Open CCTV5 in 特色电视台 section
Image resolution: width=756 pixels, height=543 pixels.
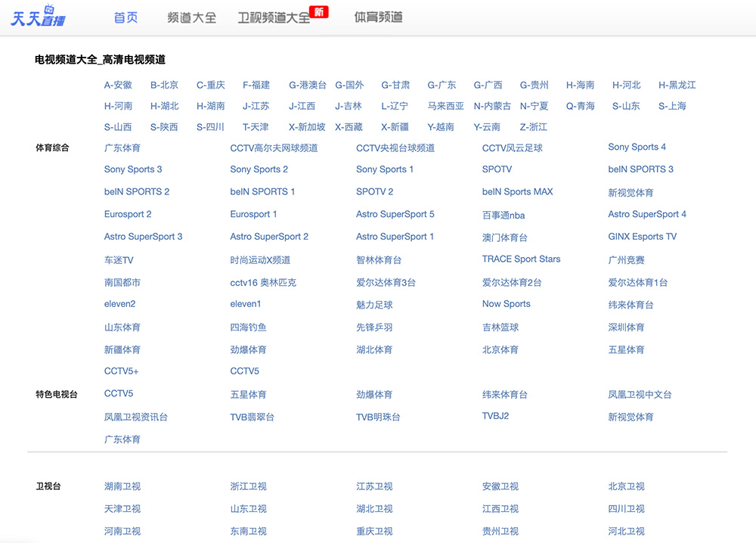pyautogui.click(x=119, y=393)
